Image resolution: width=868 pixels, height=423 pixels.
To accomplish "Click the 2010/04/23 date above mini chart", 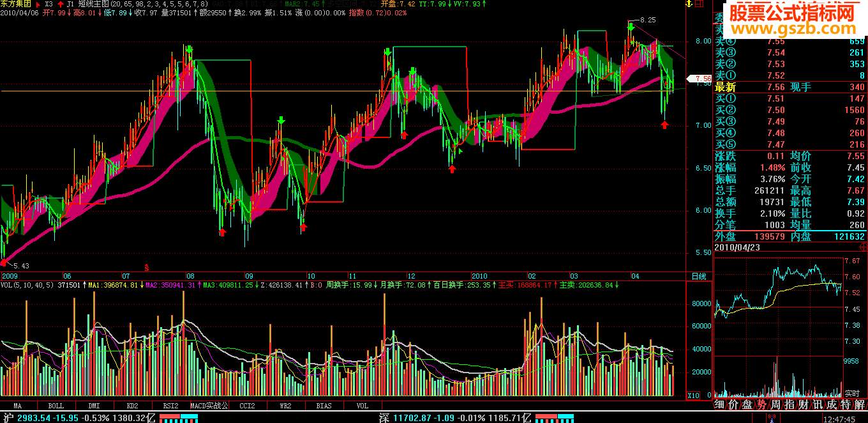I will [738, 248].
